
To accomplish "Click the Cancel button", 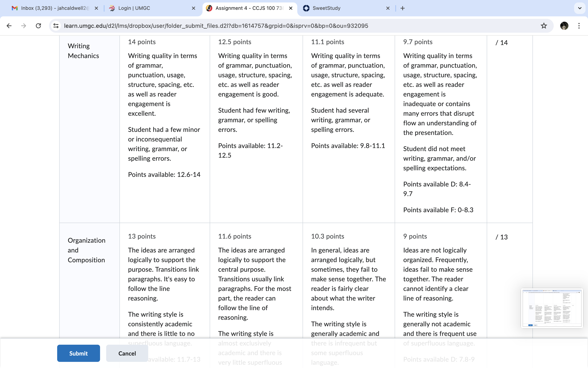I will [x=127, y=353].
